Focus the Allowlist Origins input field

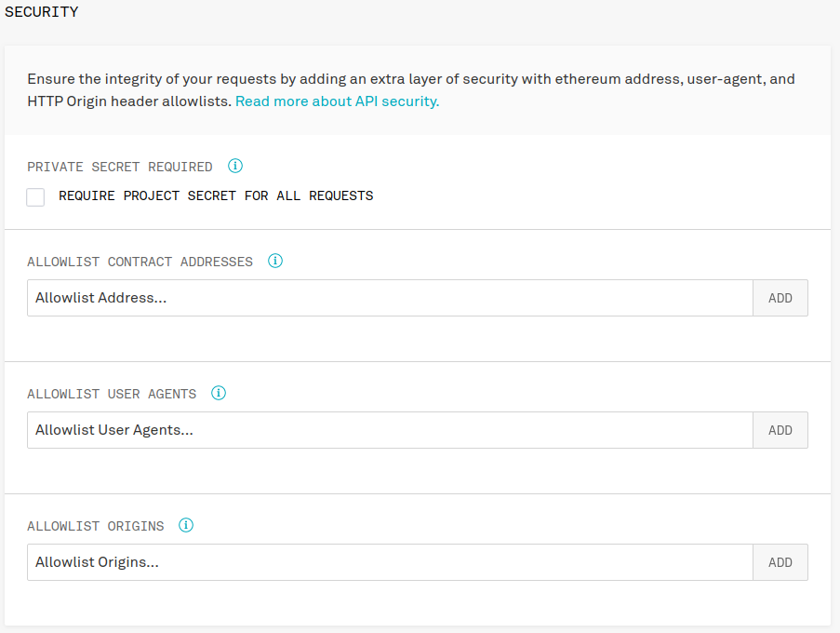[390, 562]
